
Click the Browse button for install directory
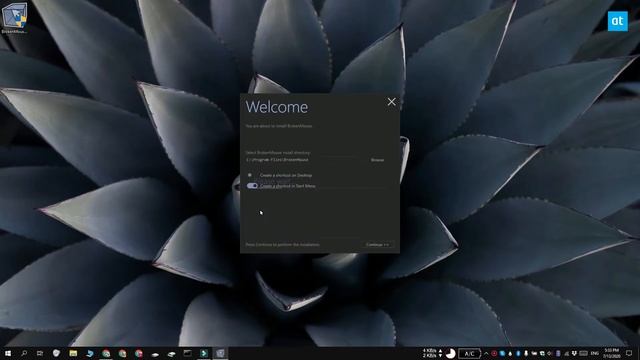pos(377,160)
